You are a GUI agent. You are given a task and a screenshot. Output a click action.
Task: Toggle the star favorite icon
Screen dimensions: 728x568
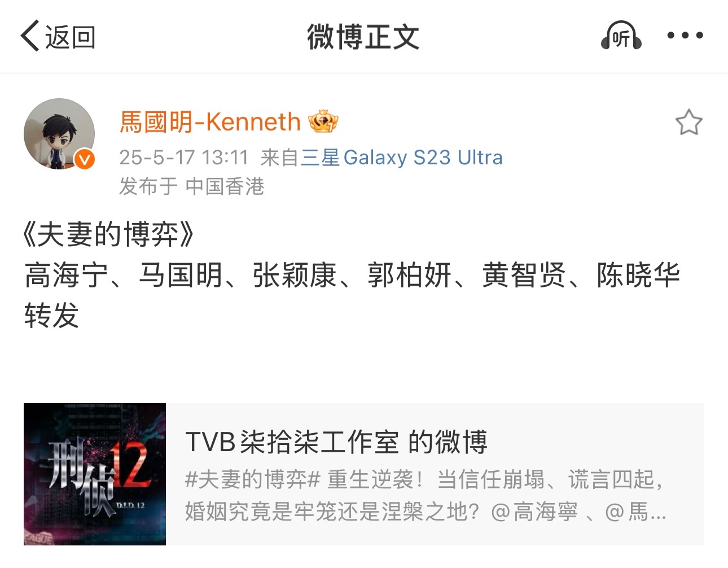(x=688, y=122)
